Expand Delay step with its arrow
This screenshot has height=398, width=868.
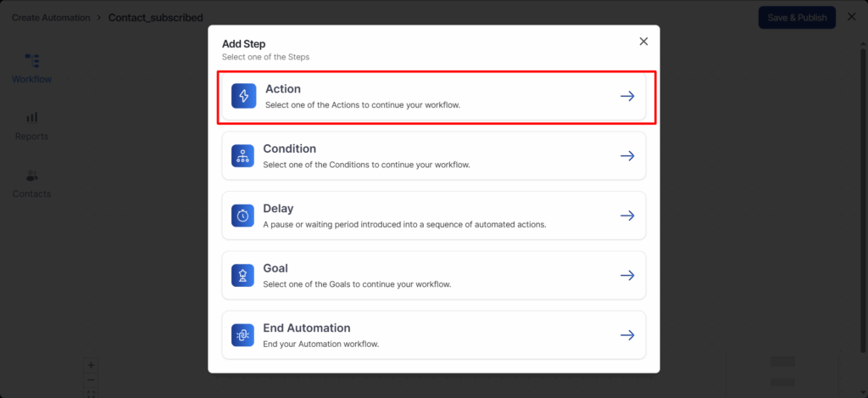[627, 216]
